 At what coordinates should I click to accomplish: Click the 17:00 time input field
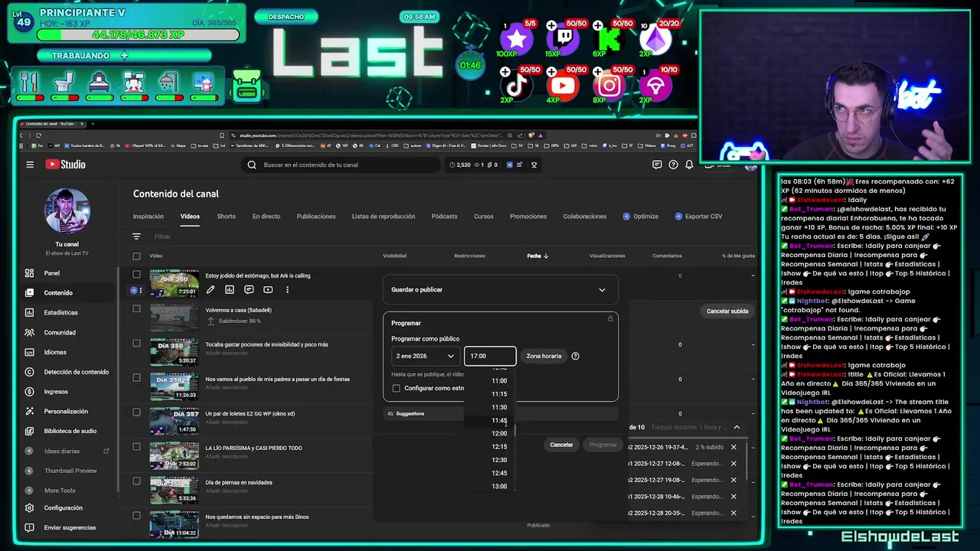[490, 356]
